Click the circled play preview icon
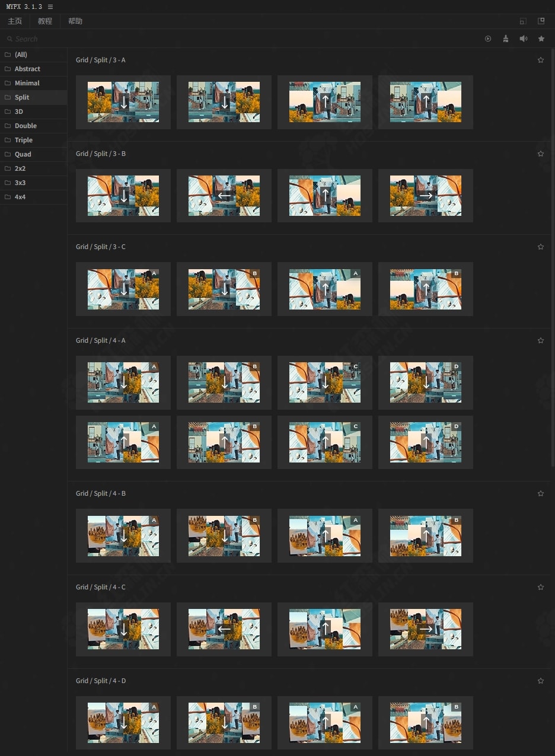This screenshot has width=555, height=756. (x=488, y=39)
